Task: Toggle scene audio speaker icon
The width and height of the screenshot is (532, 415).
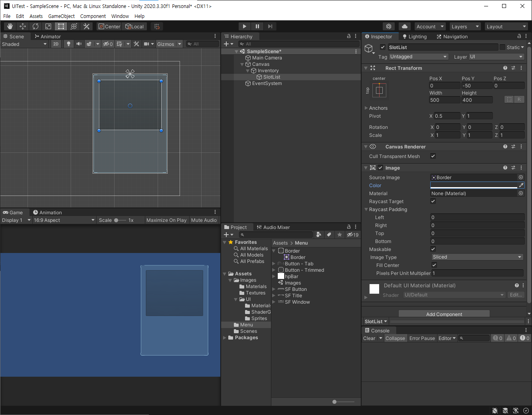Action: 79,44
